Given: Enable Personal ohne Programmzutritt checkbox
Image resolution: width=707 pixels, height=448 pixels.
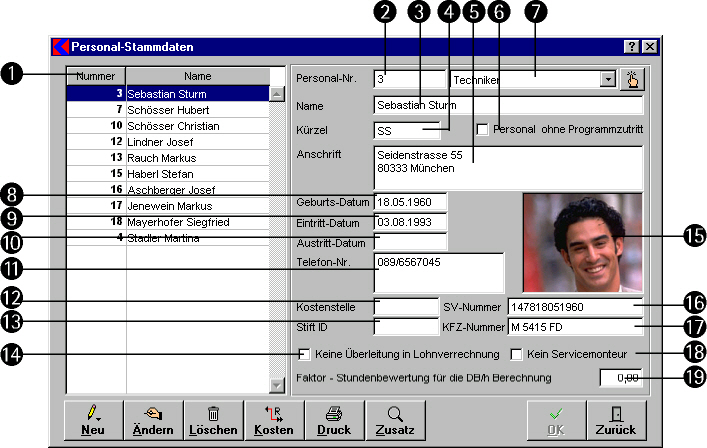Looking at the screenshot, I should tap(482, 129).
